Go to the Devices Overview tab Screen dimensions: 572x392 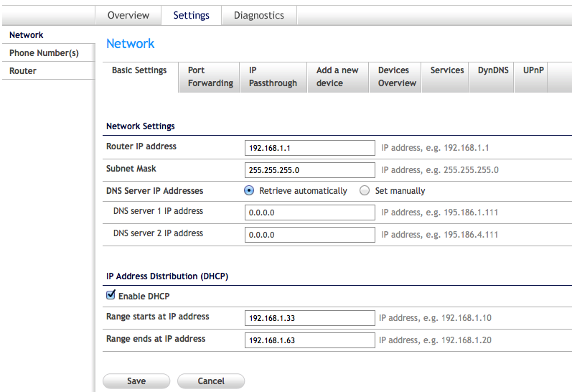(397, 77)
